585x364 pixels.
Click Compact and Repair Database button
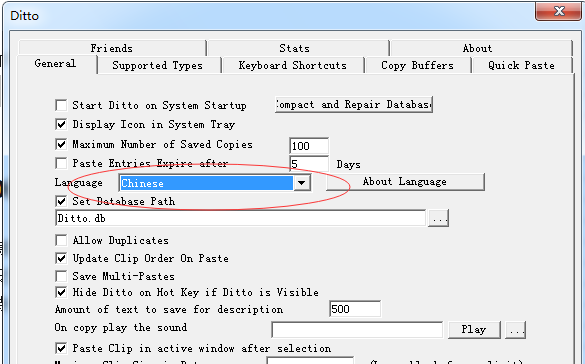click(354, 104)
